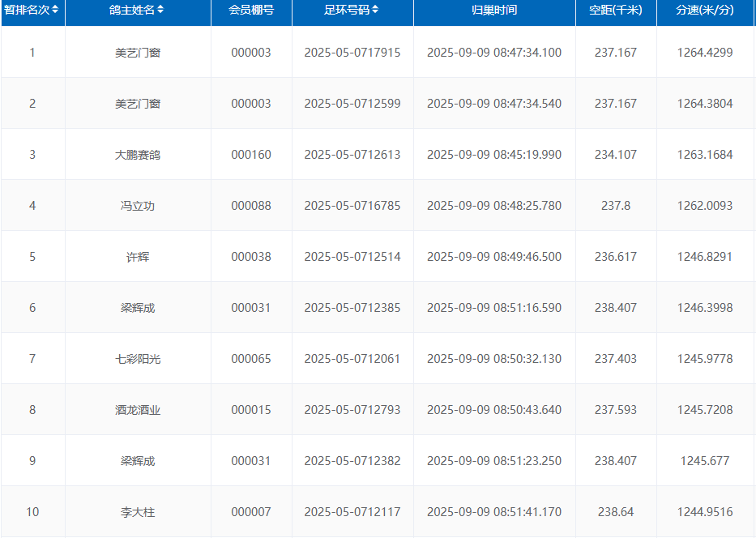
Task: Select loft number 000160
Action: 251,155
